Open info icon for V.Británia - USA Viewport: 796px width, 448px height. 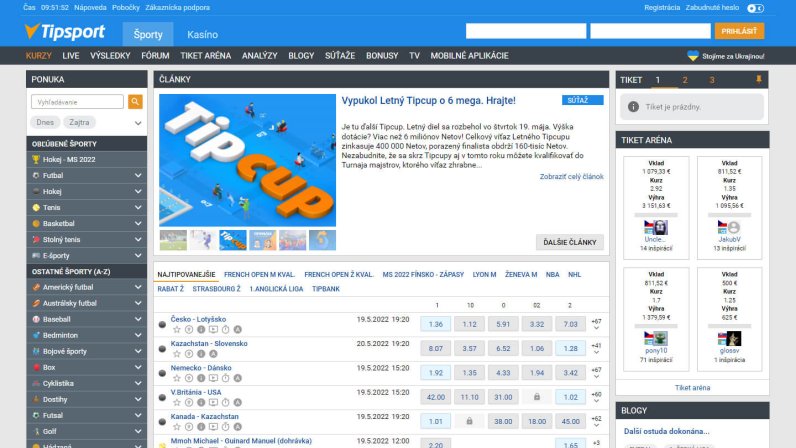point(201,402)
